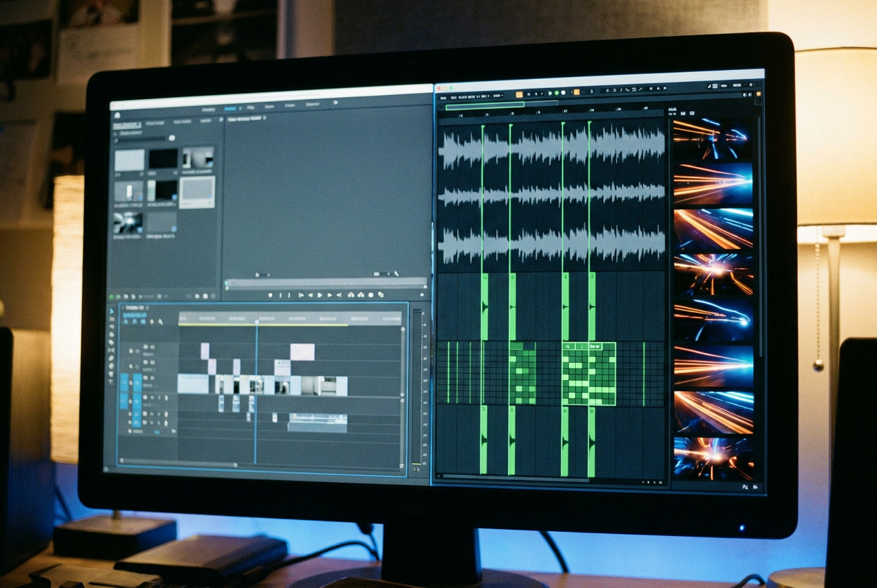Image resolution: width=877 pixels, height=588 pixels.
Task: Toggle lock on the top video track
Action: click(x=131, y=351)
